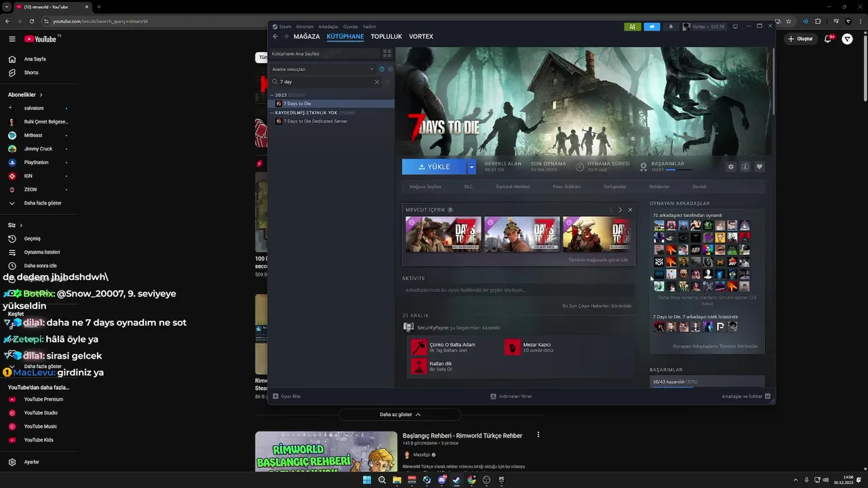
Task: Close the Mevcut İçerik DLC panel
Action: (x=630, y=210)
